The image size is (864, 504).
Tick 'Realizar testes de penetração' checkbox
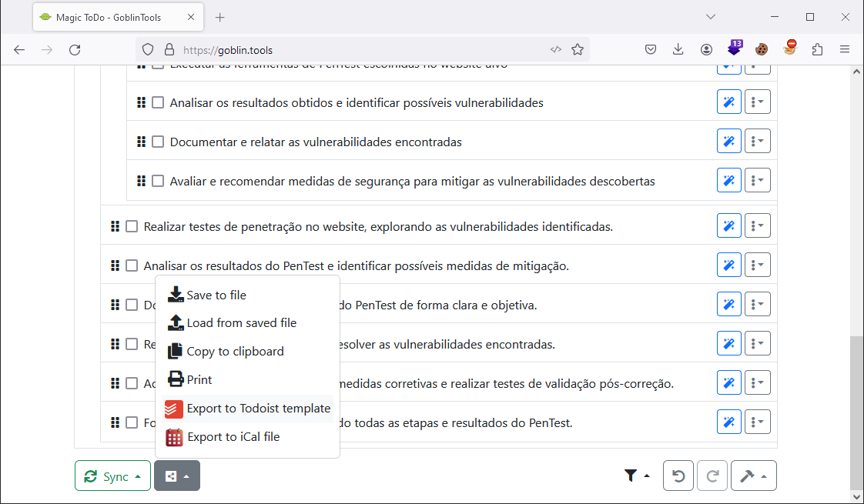coord(132,226)
